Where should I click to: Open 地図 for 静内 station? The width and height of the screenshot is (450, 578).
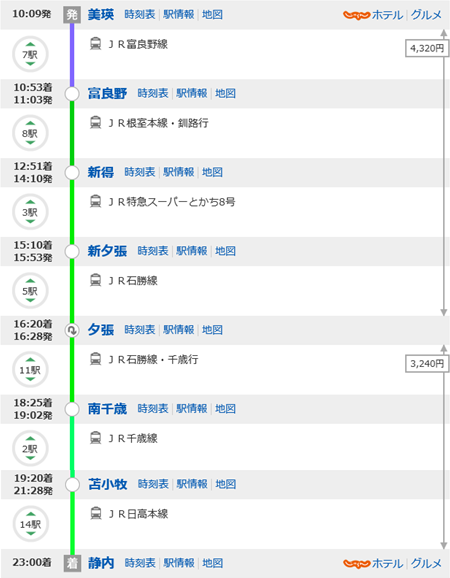213,563
